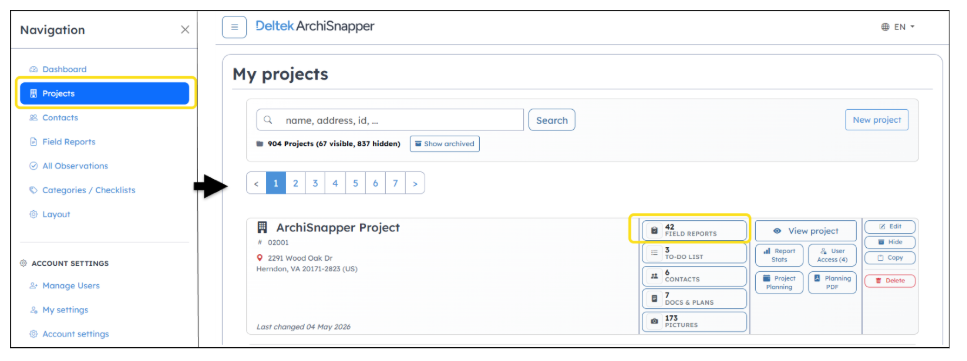Open Contacts in the navigation

(x=54, y=117)
